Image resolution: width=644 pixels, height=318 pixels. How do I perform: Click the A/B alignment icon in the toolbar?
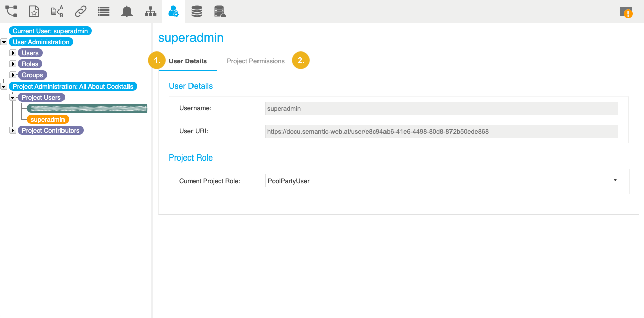[57, 11]
